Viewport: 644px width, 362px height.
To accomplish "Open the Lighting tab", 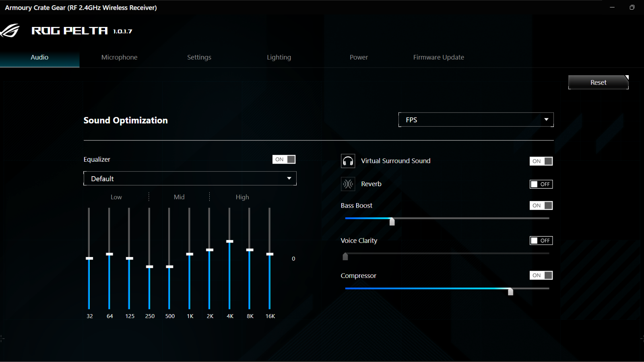I will click(279, 57).
